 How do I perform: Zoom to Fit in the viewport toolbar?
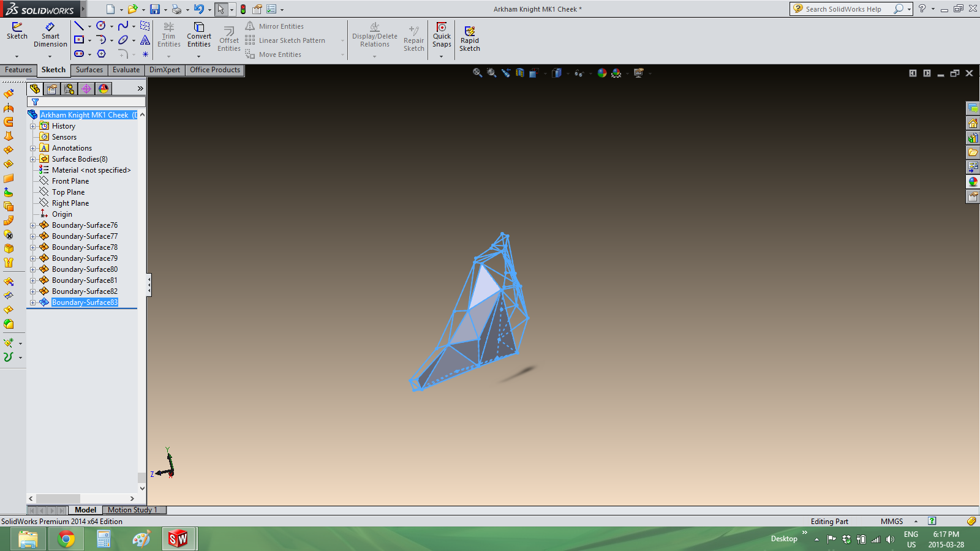click(477, 73)
